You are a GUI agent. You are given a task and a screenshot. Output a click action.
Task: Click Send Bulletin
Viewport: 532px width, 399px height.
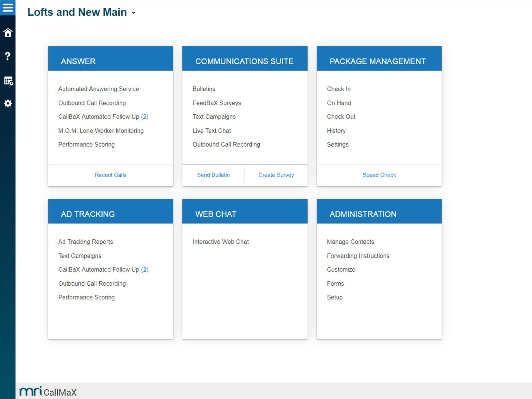[x=213, y=175]
